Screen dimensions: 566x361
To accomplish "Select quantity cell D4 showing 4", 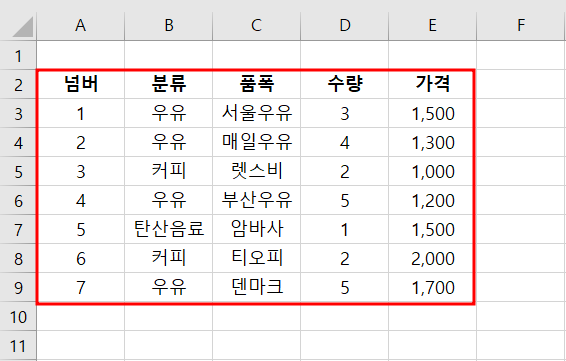I will [x=345, y=142].
